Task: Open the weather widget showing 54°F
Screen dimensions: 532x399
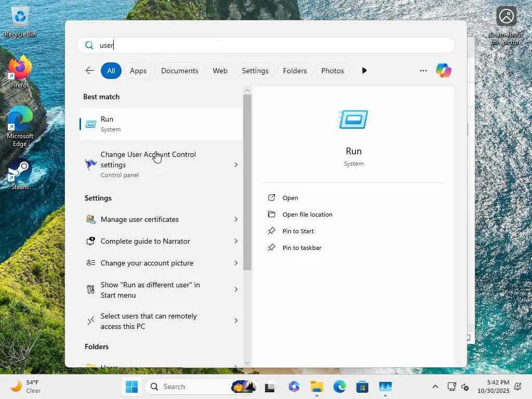Action: (x=25, y=387)
